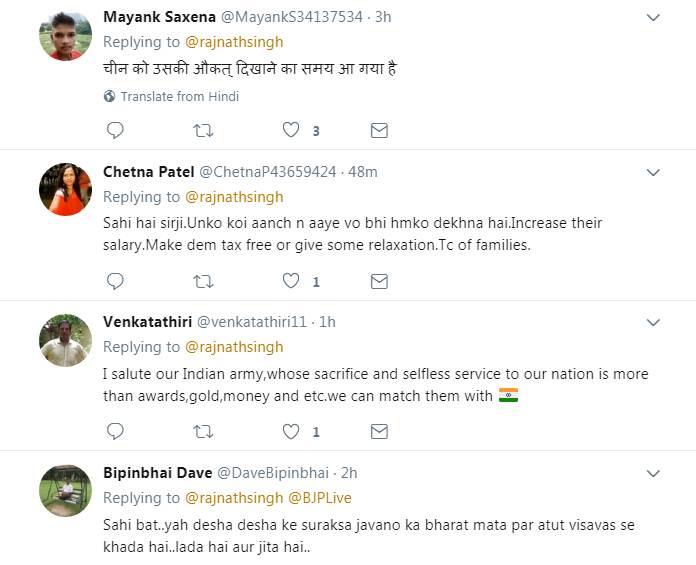Click Translate from Hindi
Viewport: 696px width, 565px height.
point(179,97)
